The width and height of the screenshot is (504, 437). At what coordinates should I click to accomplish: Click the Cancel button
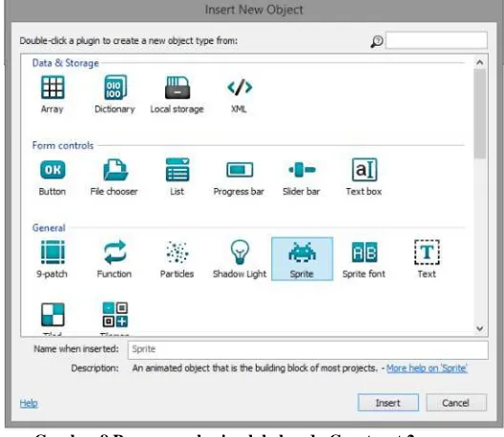(x=456, y=403)
